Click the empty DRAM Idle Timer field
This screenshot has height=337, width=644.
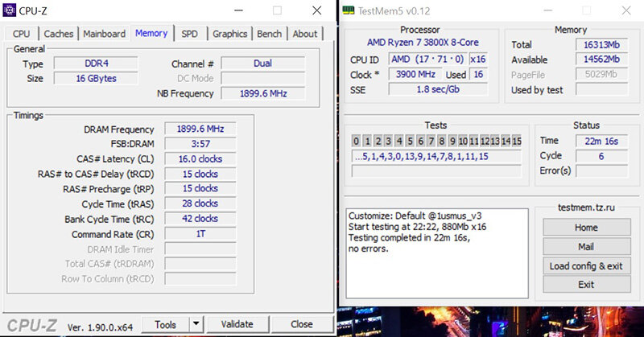click(200, 249)
